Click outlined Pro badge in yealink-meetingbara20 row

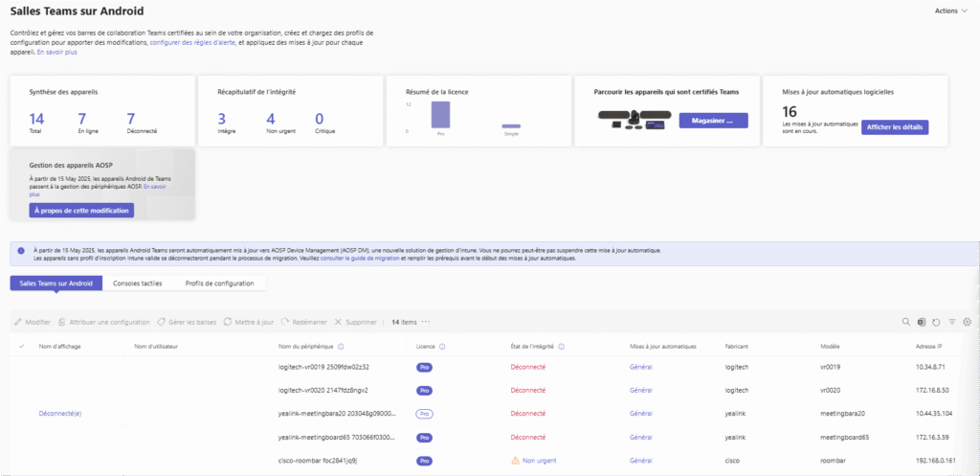click(424, 414)
